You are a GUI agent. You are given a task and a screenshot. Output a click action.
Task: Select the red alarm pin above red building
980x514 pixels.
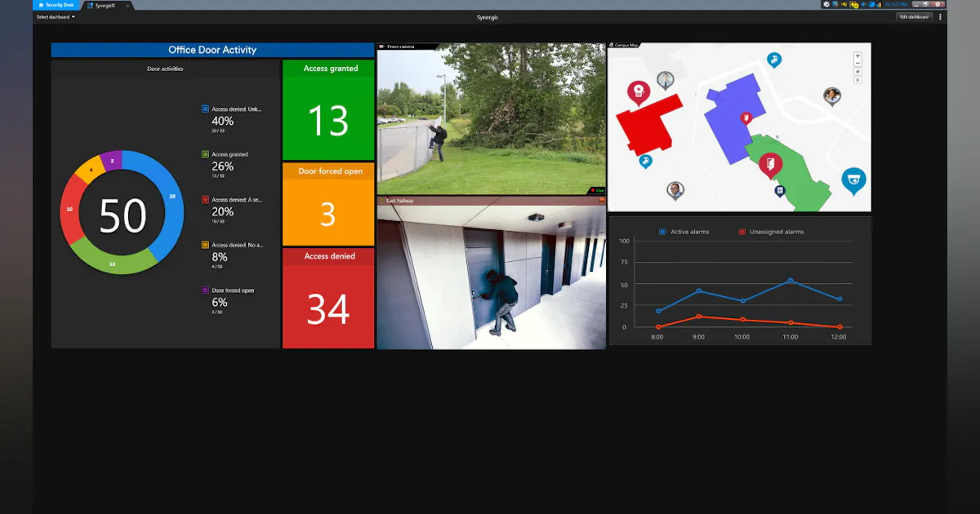pyautogui.click(x=638, y=91)
